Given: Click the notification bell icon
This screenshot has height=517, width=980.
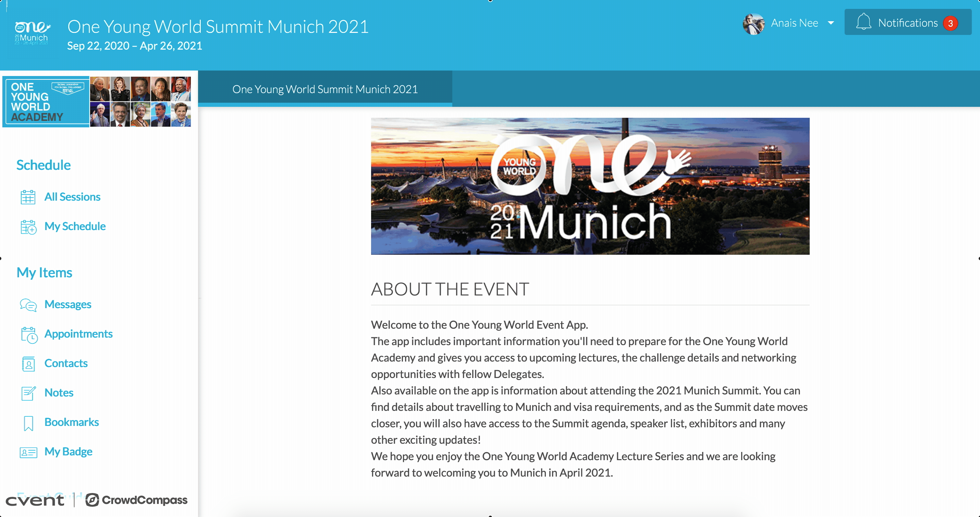Looking at the screenshot, I should point(863,22).
